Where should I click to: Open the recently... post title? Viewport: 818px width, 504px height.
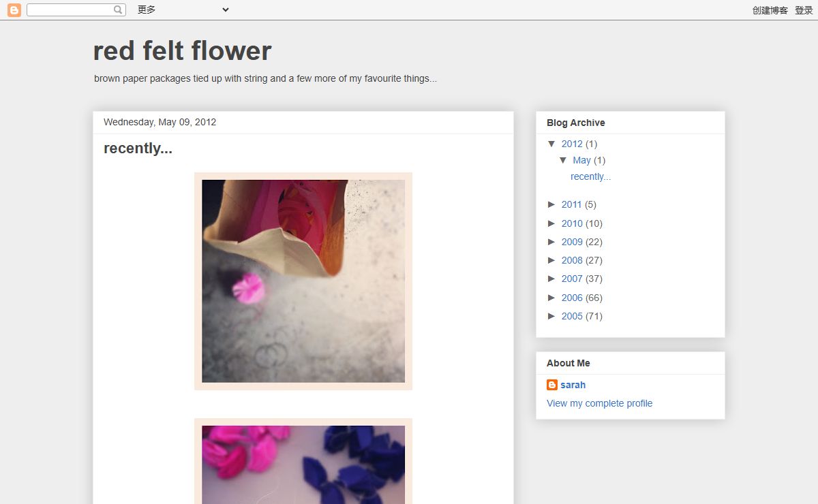pos(138,148)
